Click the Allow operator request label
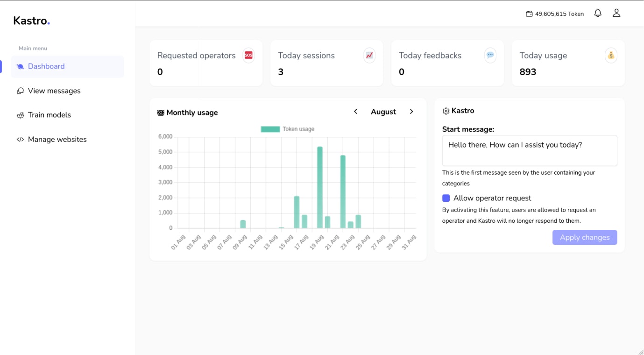The image size is (644, 355). pyautogui.click(x=492, y=198)
